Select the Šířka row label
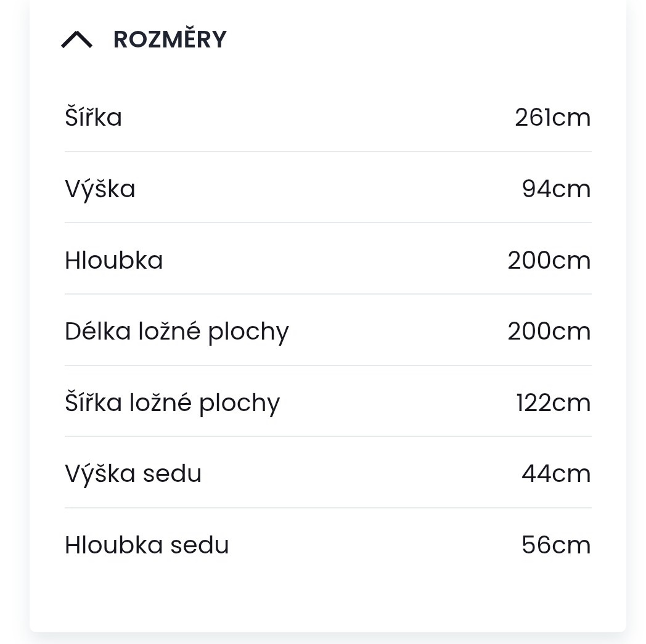 (x=93, y=117)
